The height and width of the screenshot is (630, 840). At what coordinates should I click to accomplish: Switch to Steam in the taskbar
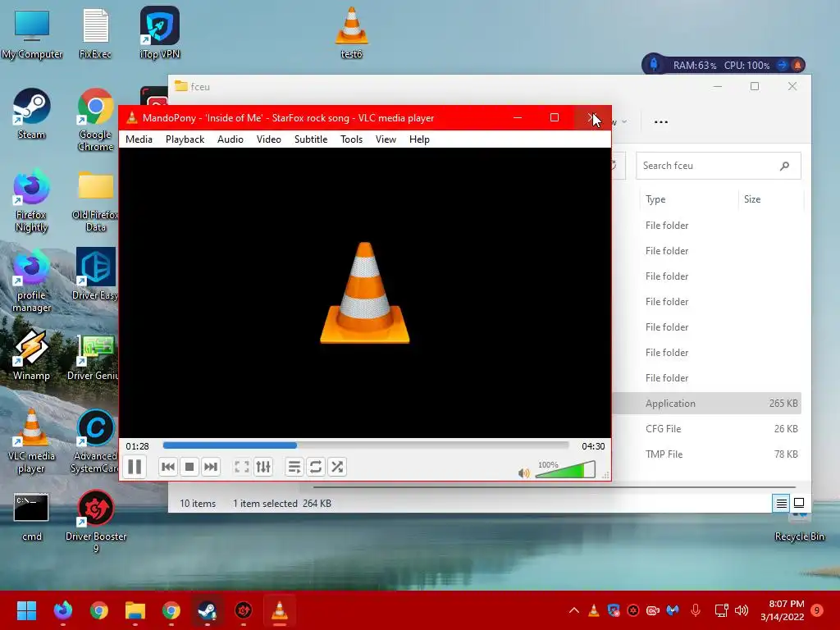click(207, 610)
